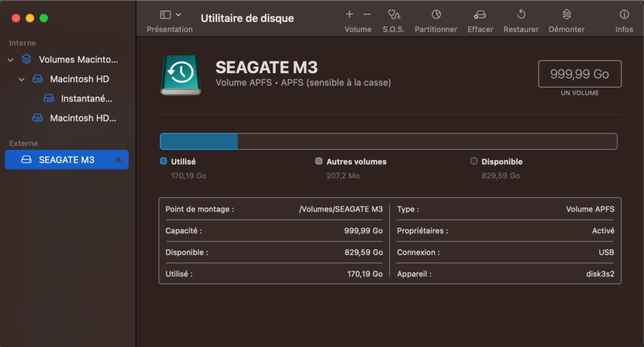Click the Utilisé legend label

[183, 162]
